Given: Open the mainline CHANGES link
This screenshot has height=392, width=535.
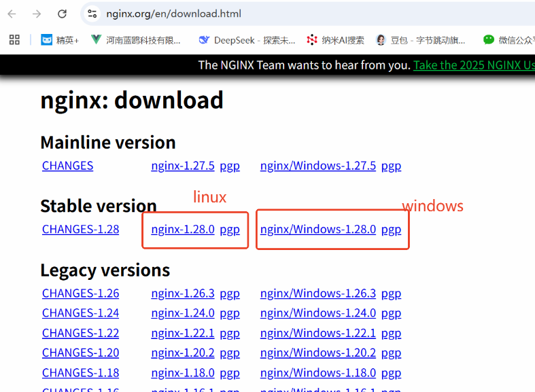Looking at the screenshot, I should click(67, 166).
